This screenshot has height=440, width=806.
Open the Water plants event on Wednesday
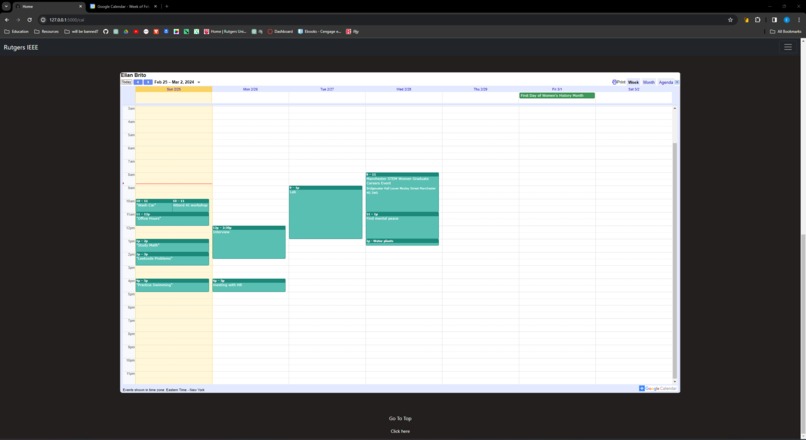(402, 242)
